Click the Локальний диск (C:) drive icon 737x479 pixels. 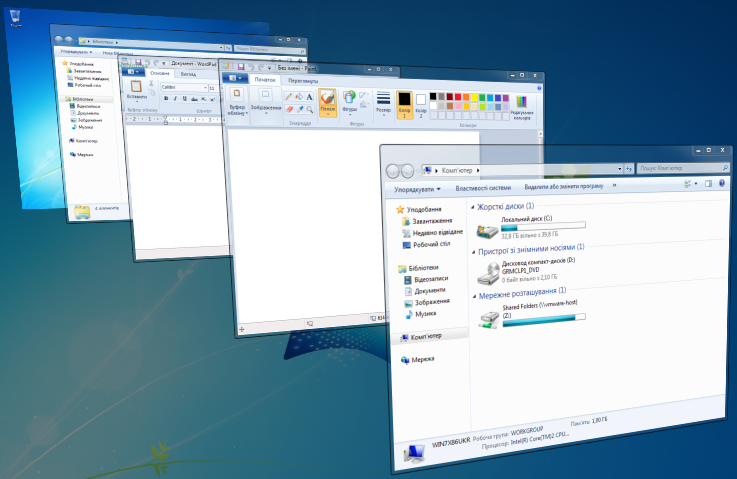tap(487, 231)
